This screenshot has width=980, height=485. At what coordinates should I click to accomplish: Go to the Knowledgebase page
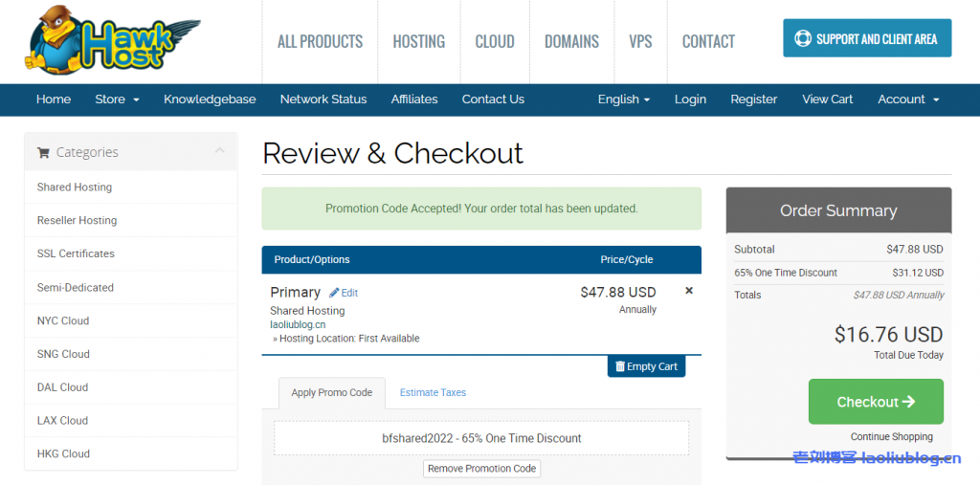[210, 99]
